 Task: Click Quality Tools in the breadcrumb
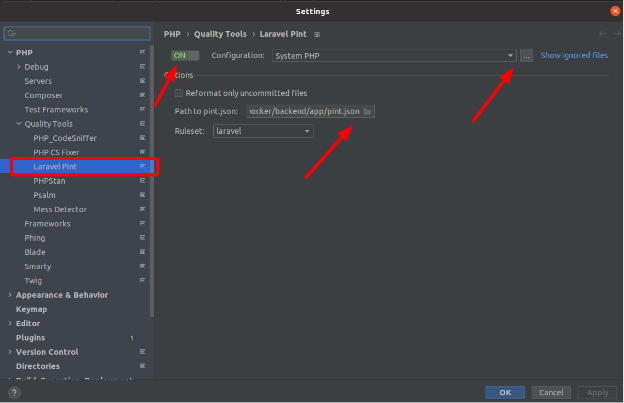220,34
